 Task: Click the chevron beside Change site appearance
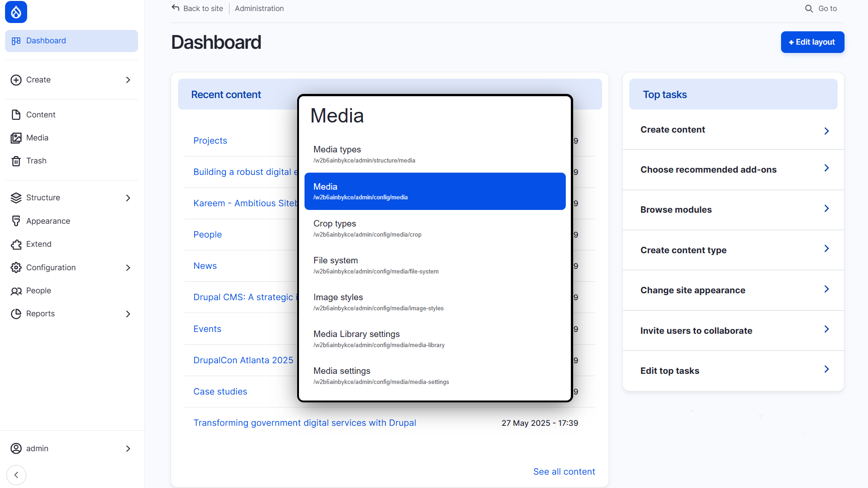click(x=827, y=289)
